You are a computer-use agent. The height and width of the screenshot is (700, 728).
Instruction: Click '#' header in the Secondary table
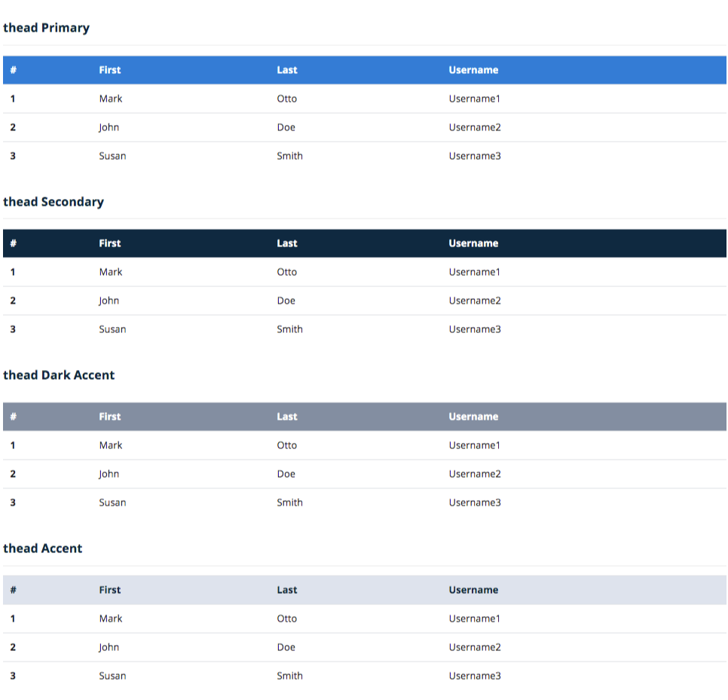click(x=14, y=243)
